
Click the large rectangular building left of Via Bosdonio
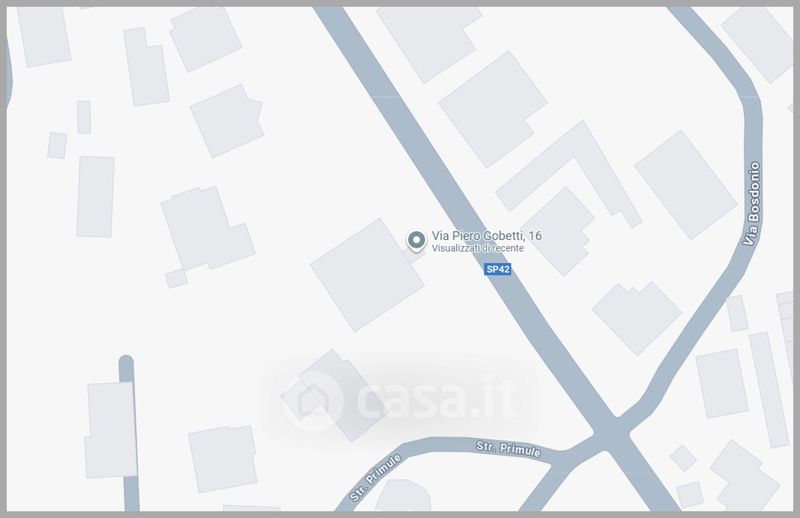point(685,184)
